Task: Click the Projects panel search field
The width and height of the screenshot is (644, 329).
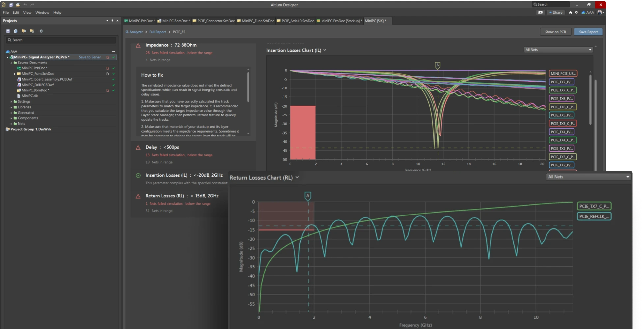Action: click(x=61, y=40)
